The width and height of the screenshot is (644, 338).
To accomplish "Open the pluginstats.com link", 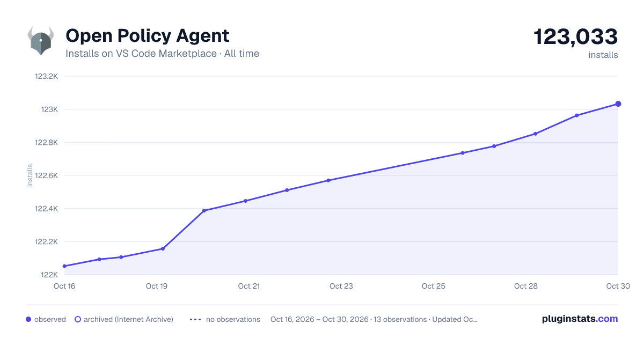I will 580,319.
